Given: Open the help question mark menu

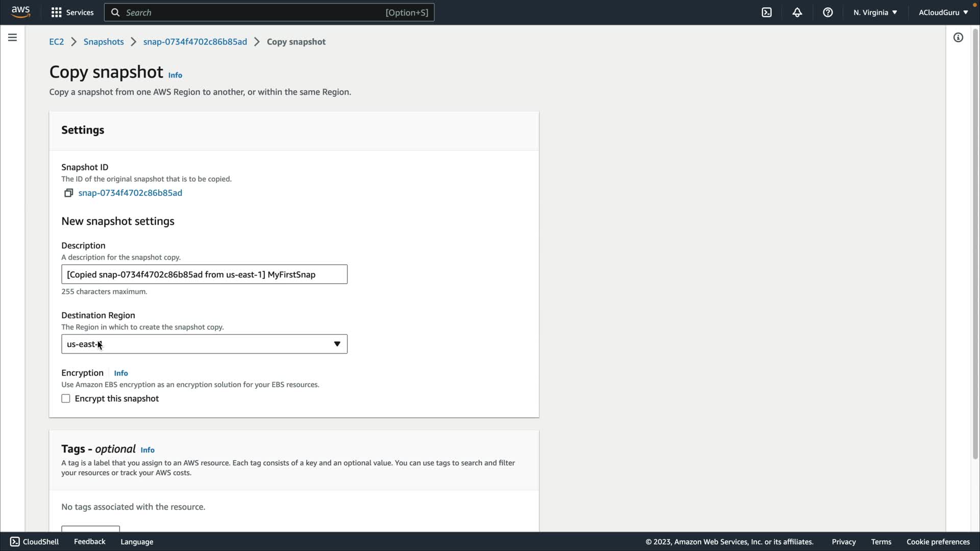Looking at the screenshot, I should tap(828, 12).
